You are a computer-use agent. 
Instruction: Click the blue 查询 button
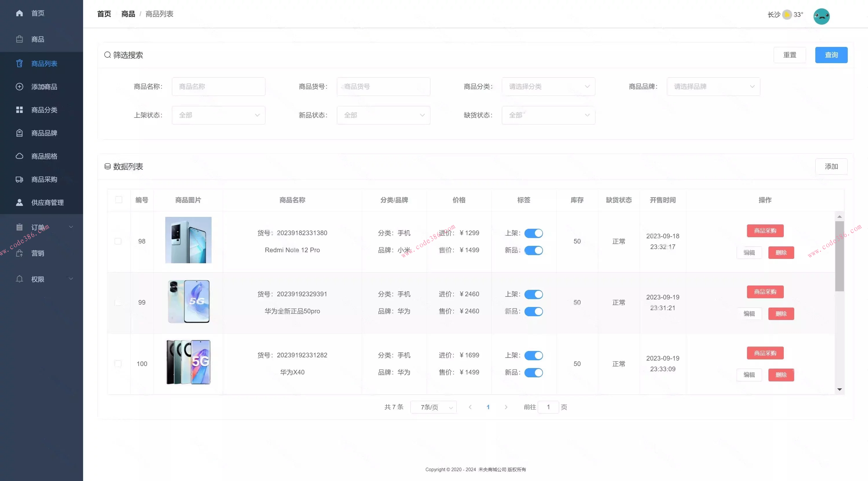pyautogui.click(x=831, y=55)
